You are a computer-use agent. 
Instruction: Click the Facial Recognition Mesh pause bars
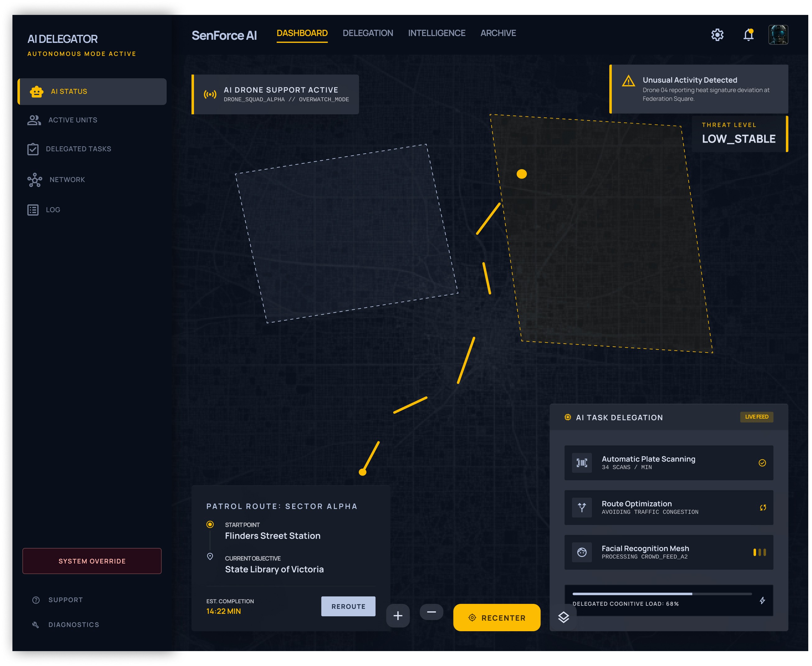(x=759, y=552)
